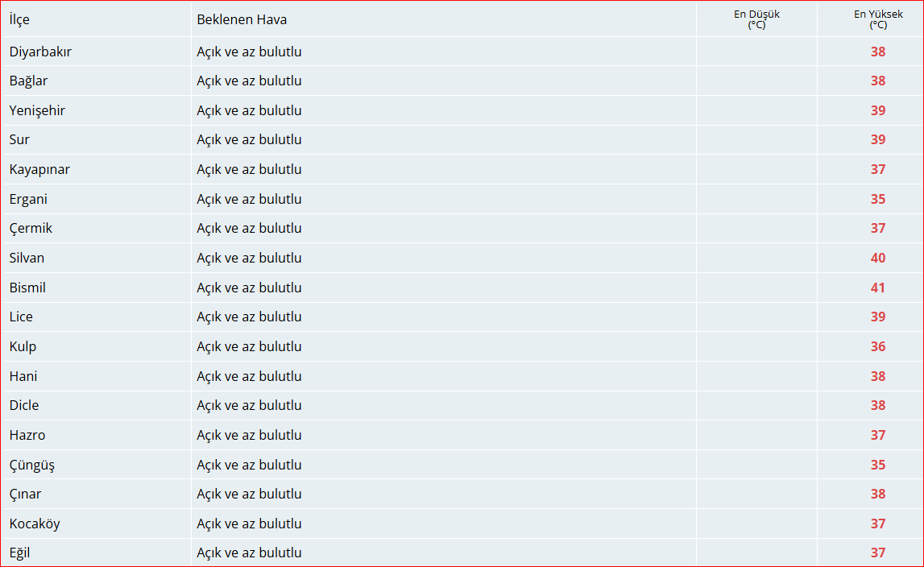Select the Diyarbakır district row
Screen dimensions: 924x567
pyautogui.click(x=462, y=52)
